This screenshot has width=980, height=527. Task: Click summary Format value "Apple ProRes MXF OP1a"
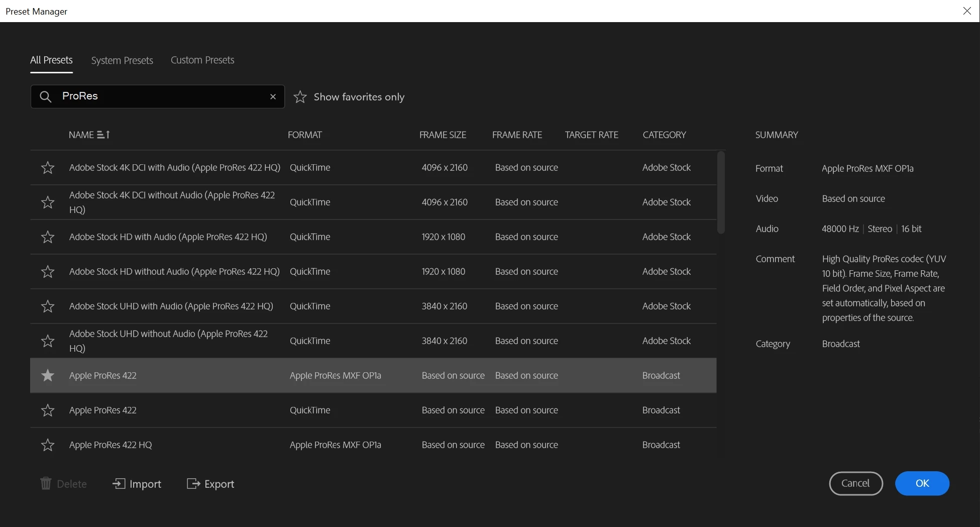[867, 168]
